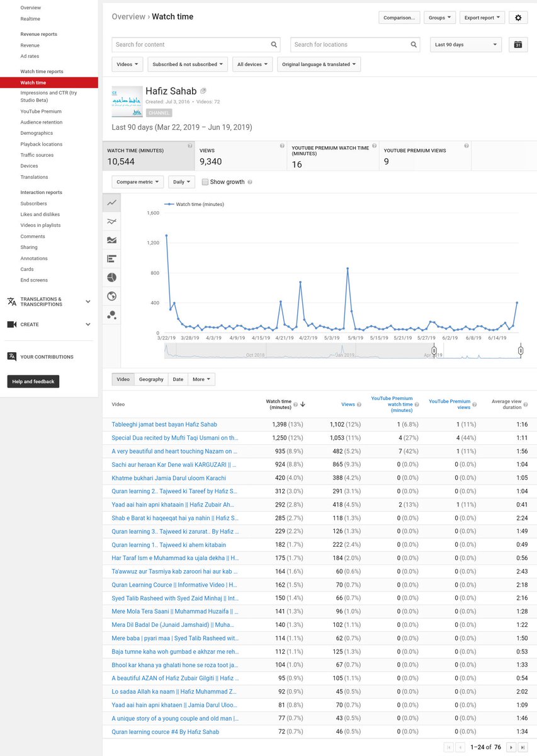Viewport: 537px width, 756px height.
Task: Select the pie chart type icon
Action: [x=112, y=277]
